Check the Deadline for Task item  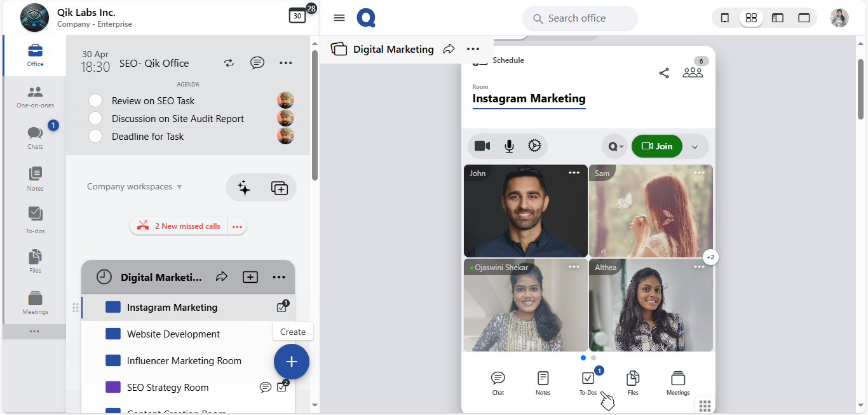tap(95, 136)
